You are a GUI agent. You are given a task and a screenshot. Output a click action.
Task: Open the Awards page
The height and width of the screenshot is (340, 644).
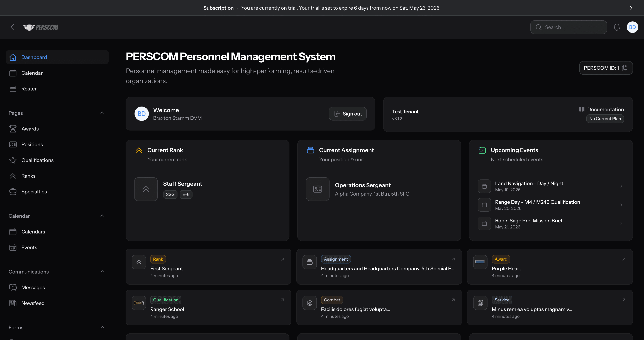pyautogui.click(x=57, y=129)
